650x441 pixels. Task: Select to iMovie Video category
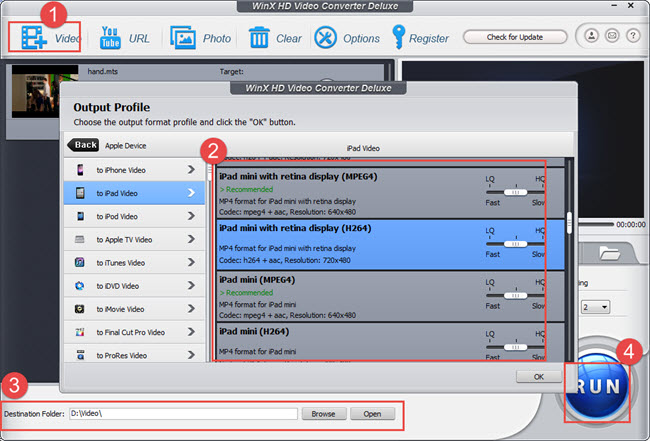[134, 309]
